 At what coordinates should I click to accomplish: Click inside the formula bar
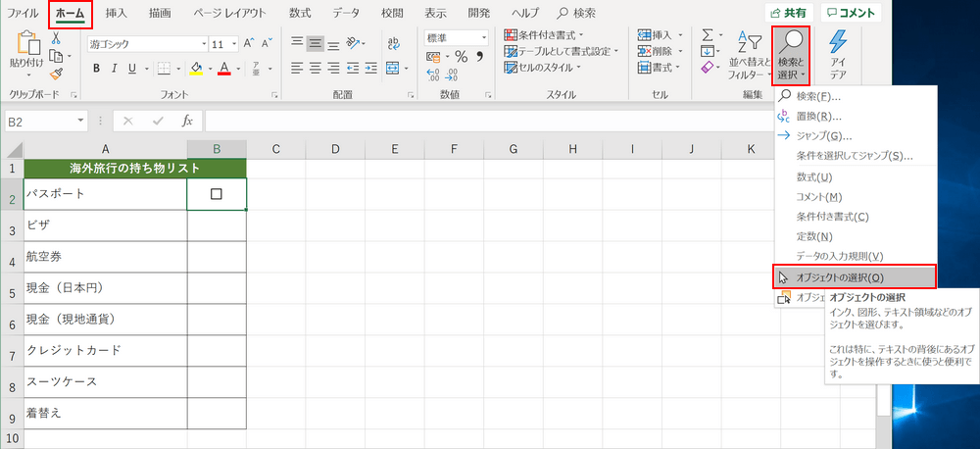[487, 121]
